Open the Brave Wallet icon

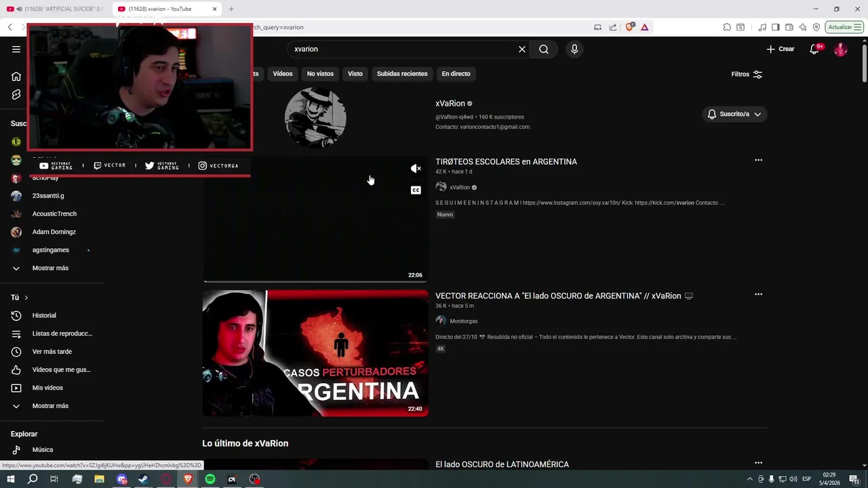coord(789,27)
